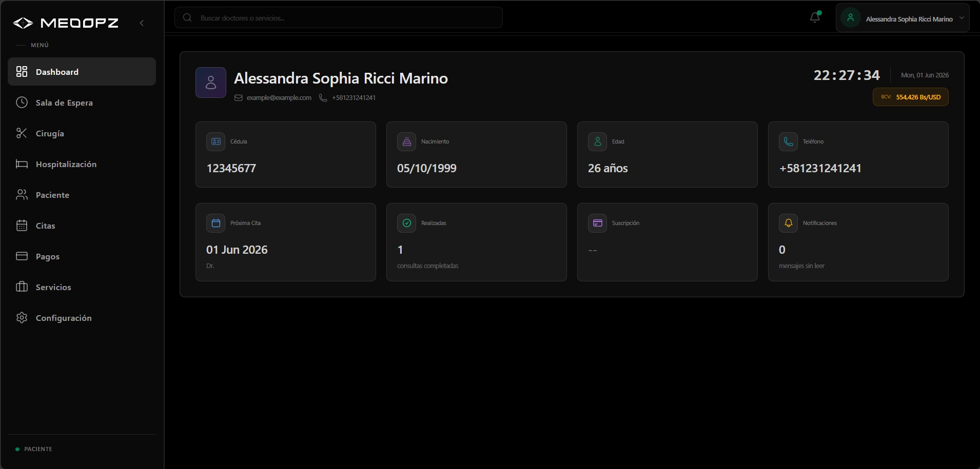Click the Nacimiento birthday cake icon
980x469 pixels.
coord(407,141)
